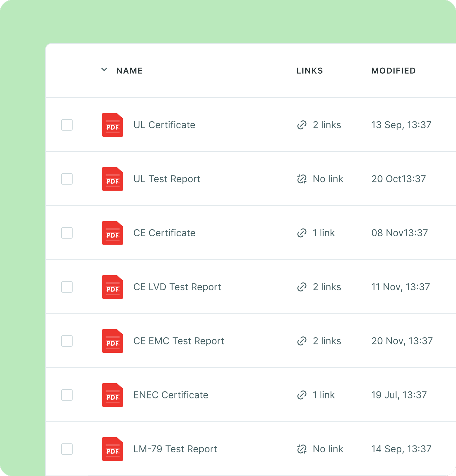The width and height of the screenshot is (456, 476).
Task: Click the link icon in CE EMC Test Report row
Action: coord(302,341)
